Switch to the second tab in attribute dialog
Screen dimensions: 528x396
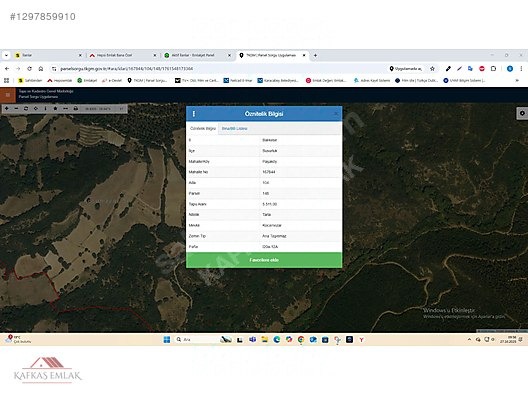coord(234,129)
